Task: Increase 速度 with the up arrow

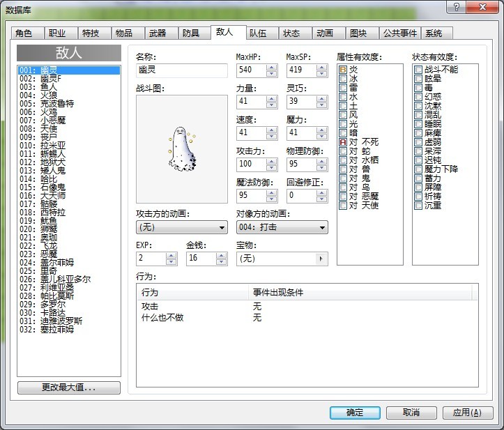Action: pos(272,130)
